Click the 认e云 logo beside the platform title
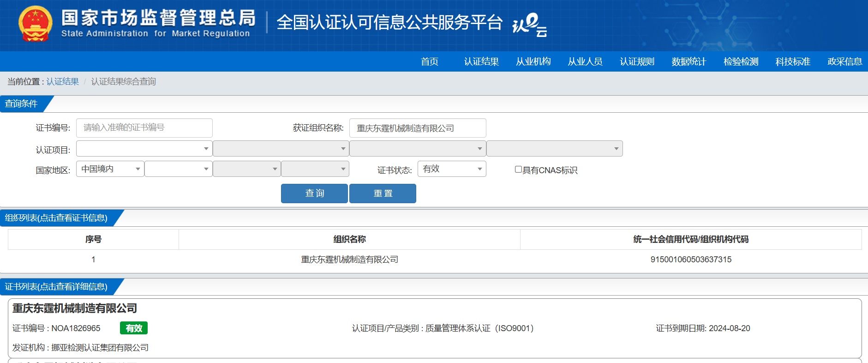Screen dimensions: 868x363 [530, 24]
